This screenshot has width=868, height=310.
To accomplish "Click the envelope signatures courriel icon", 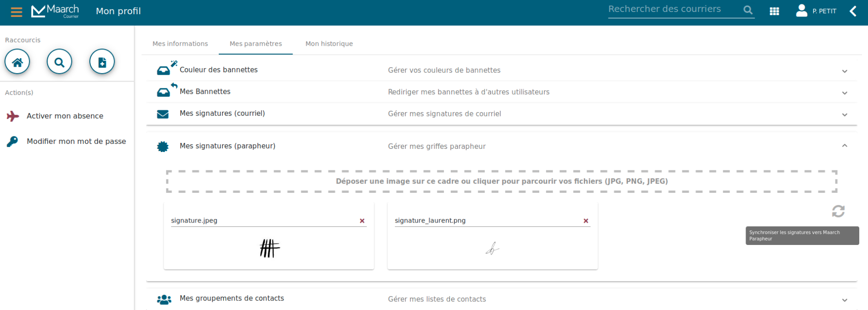I will click(163, 114).
